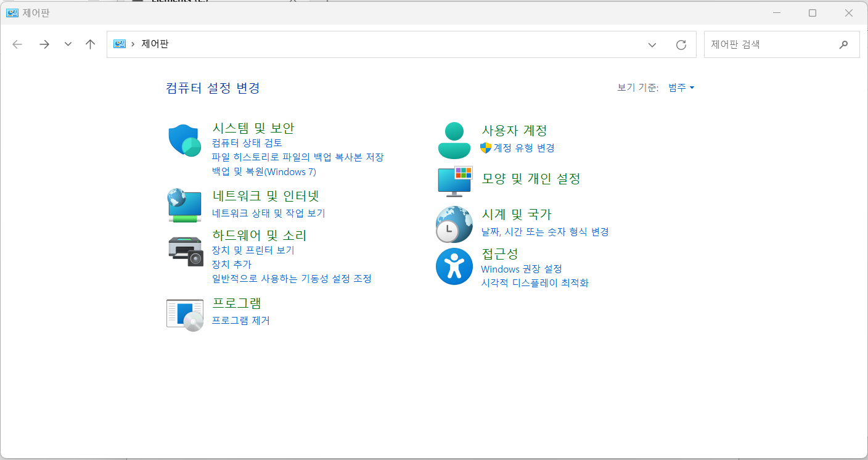The width and height of the screenshot is (868, 460).
Task: Click UAC shield beside 계정 유형 변경
Action: [486, 148]
